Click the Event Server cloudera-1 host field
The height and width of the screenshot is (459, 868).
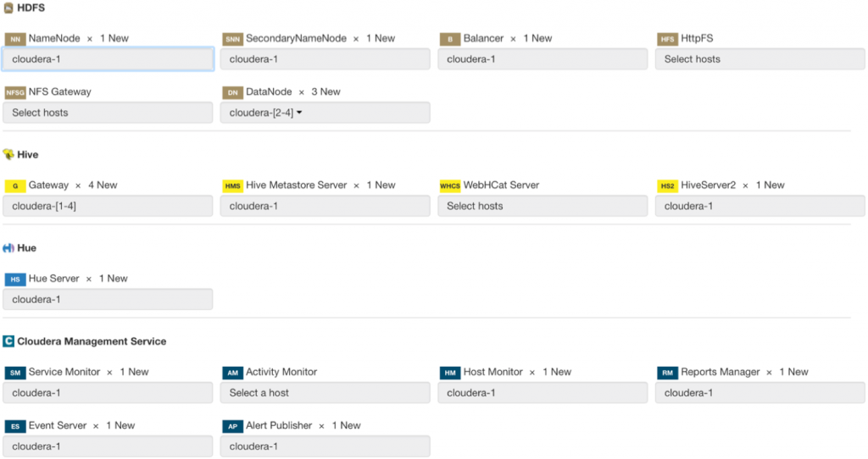108,446
